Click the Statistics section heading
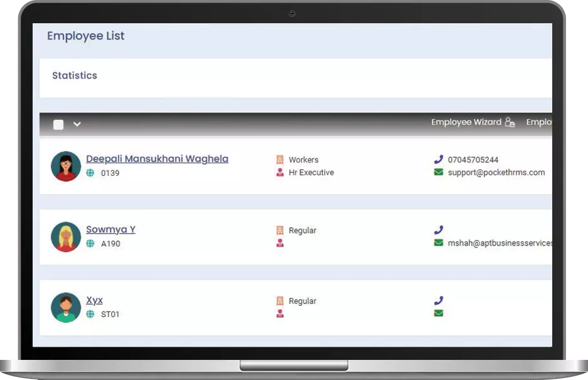 tap(75, 75)
